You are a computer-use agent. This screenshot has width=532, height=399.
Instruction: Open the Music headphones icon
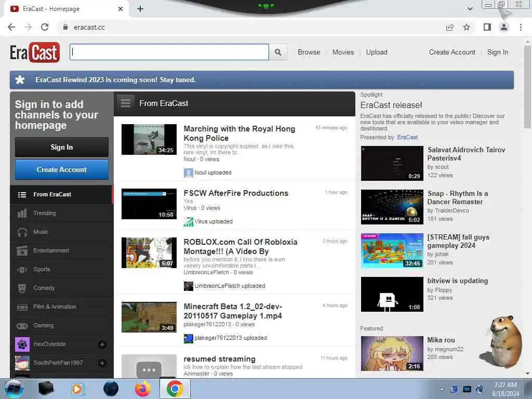22,232
